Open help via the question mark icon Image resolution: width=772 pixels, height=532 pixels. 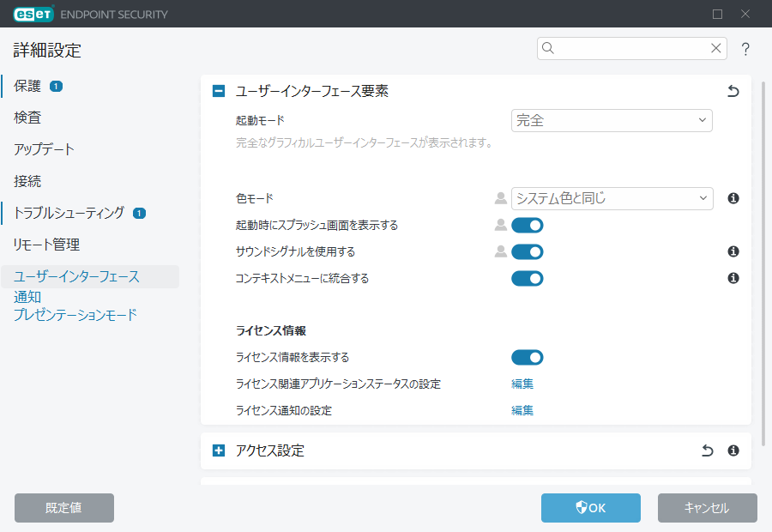point(745,49)
